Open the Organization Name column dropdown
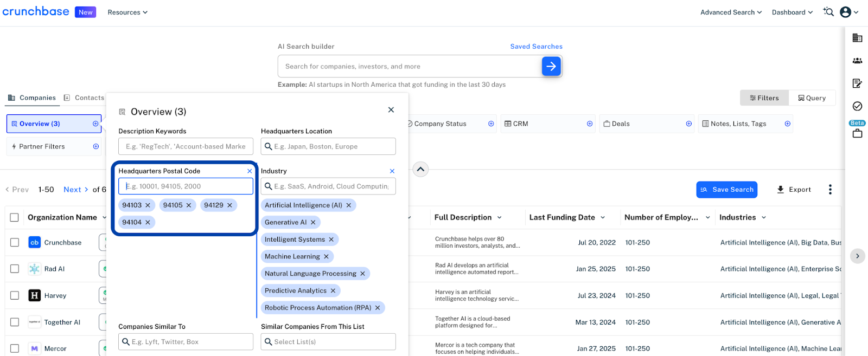868x356 pixels. (x=105, y=217)
